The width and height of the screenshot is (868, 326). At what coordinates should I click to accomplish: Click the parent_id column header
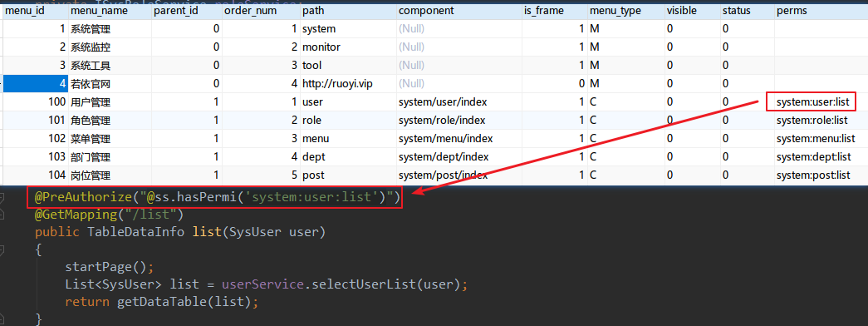pyautogui.click(x=187, y=10)
